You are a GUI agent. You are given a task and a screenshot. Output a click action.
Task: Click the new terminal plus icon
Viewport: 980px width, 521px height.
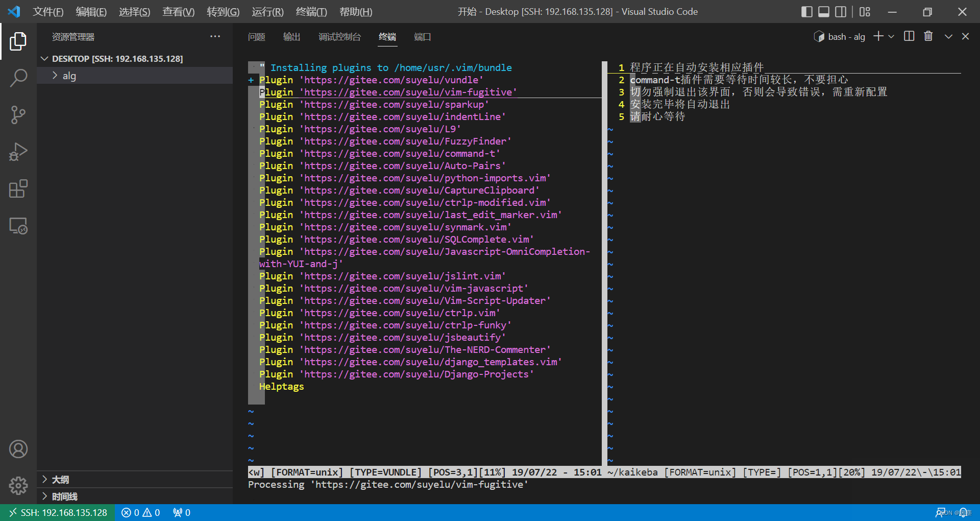tap(878, 36)
